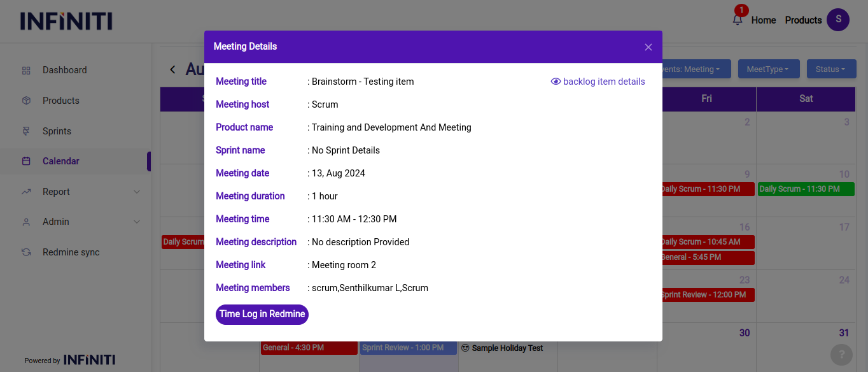View backlog item details eye link
Image resolution: width=868 pixels, height=372 pixels.
598,82
